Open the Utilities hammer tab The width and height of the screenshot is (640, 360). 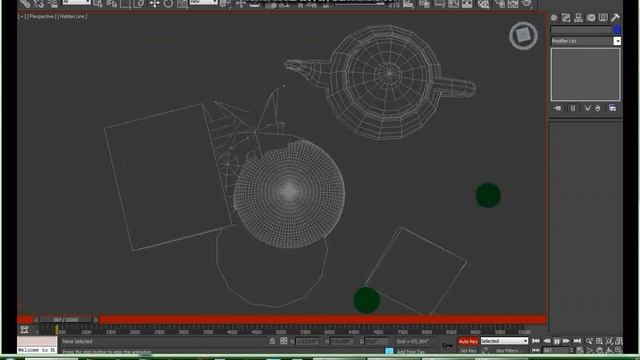click(x=615, y=18)
